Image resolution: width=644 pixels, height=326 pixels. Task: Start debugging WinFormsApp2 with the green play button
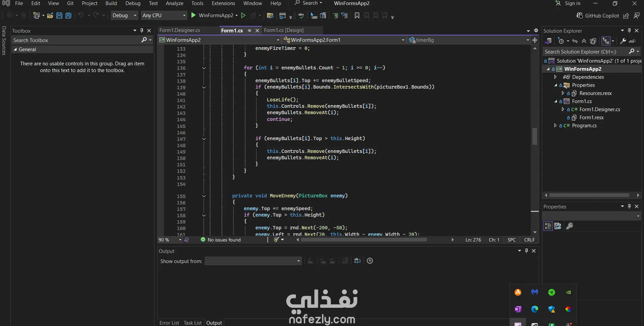click(194, 15)
